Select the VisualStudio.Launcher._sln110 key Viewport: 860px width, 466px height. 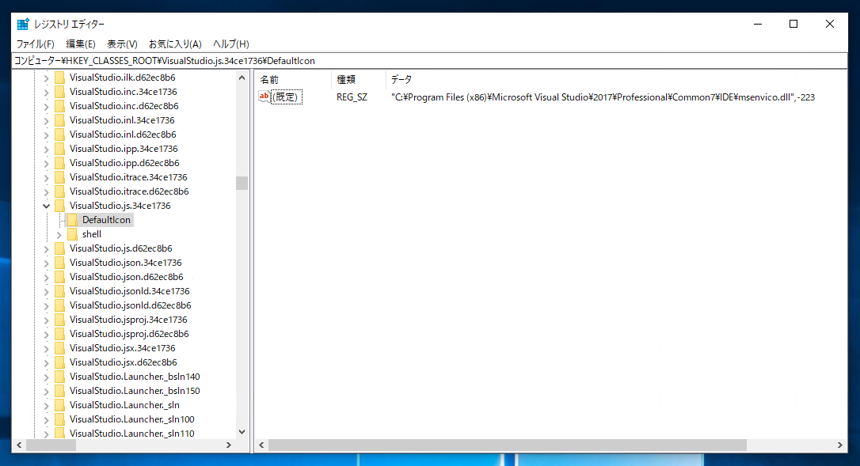click(132, 434)
